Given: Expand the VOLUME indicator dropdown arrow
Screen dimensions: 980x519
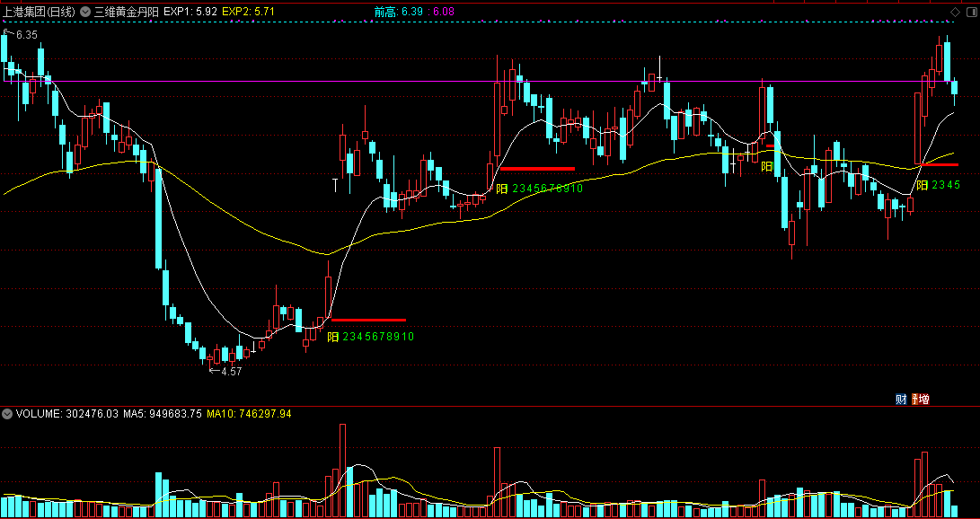Looking at the screenshot, I should (7, 413).
